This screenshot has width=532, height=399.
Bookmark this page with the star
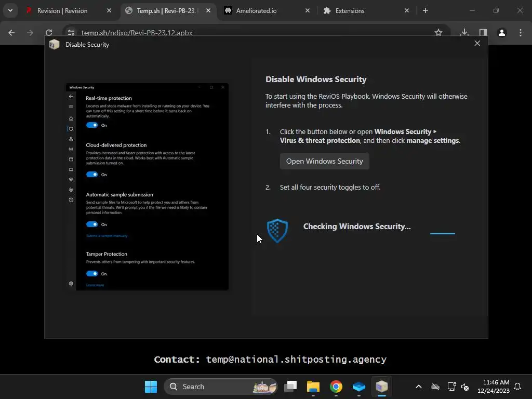click(438, 33)
